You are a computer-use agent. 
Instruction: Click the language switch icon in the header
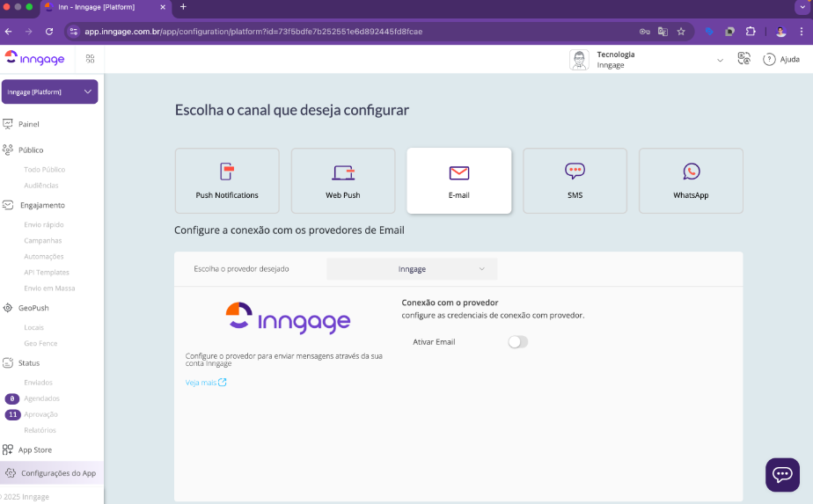coord(744,59)
